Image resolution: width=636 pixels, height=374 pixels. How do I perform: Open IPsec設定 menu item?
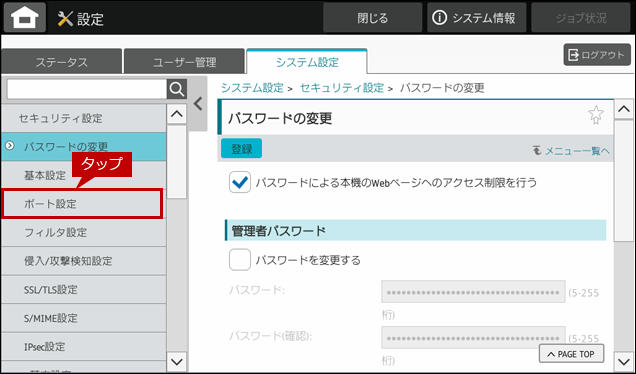click(x=84, y=347)
